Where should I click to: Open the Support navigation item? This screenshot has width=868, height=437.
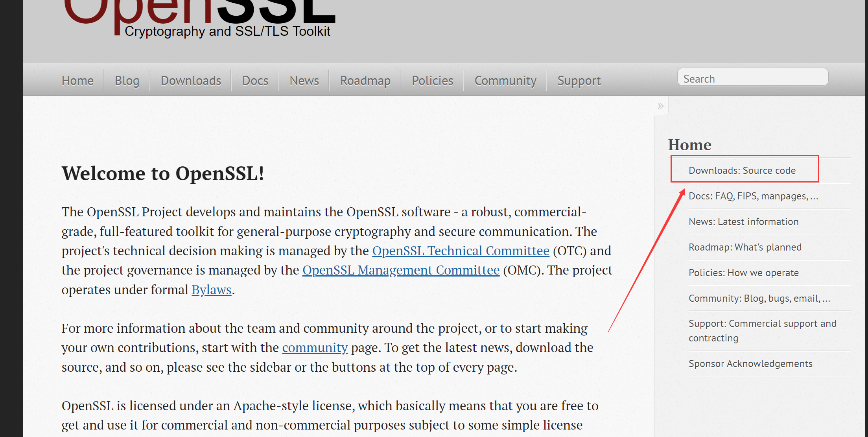(579, 81)
